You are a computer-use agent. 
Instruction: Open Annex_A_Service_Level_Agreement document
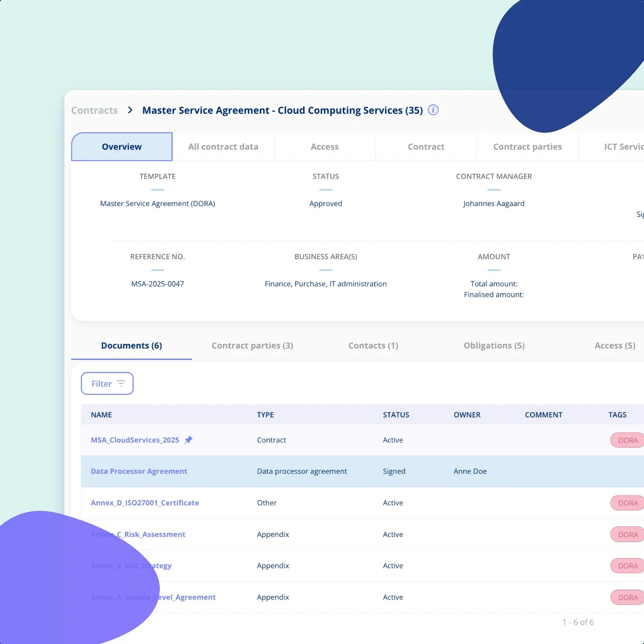153,597
